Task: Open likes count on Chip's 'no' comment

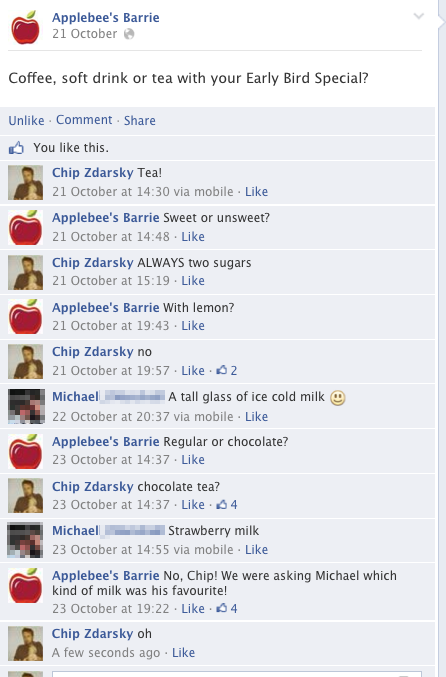Action: (227, 370)
